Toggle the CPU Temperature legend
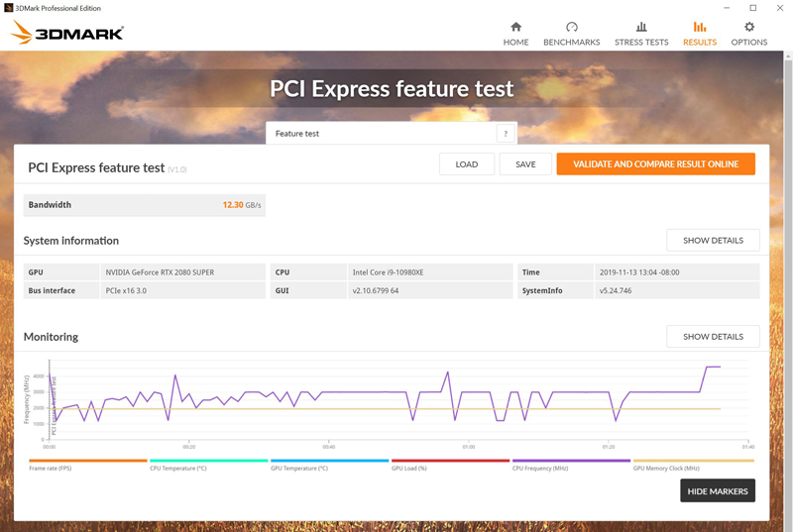 pyautogui.click(x=208, y=465)
